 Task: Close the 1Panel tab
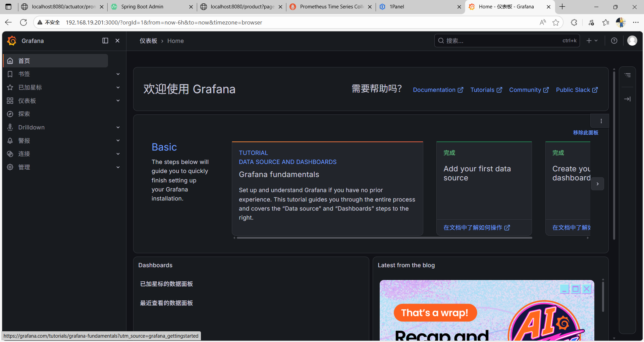(459, 7)
